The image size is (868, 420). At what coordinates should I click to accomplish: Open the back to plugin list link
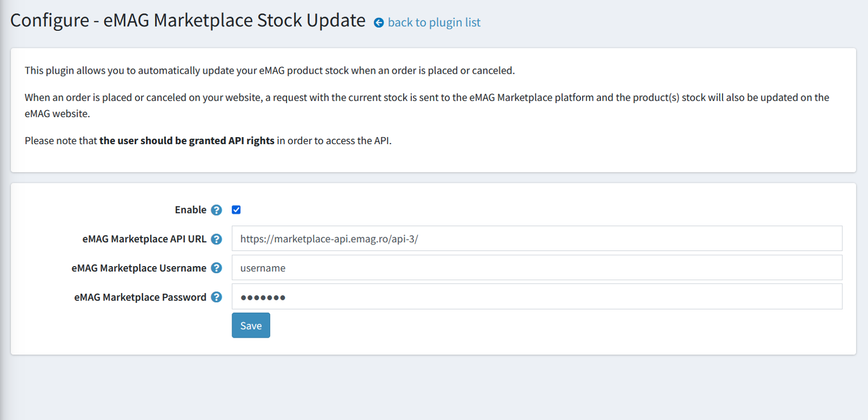click(x=434, y=23)
